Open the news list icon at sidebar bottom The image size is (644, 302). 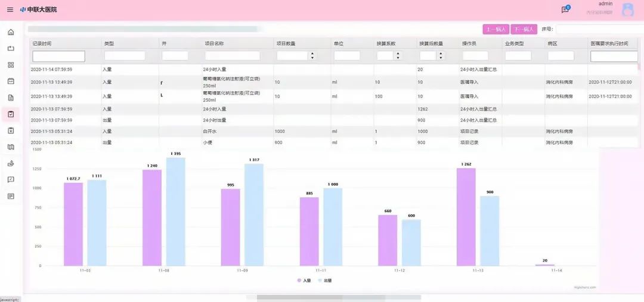(x=11, y=196)
